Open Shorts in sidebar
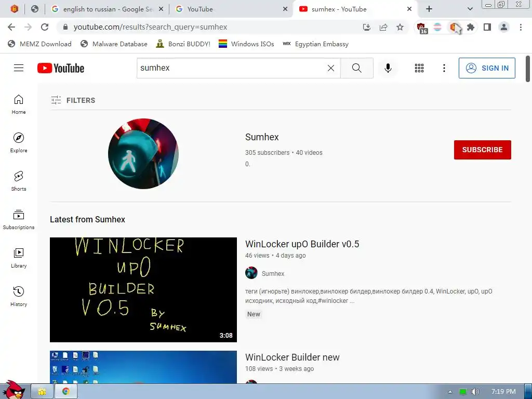Viewport: 532px width, 399px height. tap(19, 181)
